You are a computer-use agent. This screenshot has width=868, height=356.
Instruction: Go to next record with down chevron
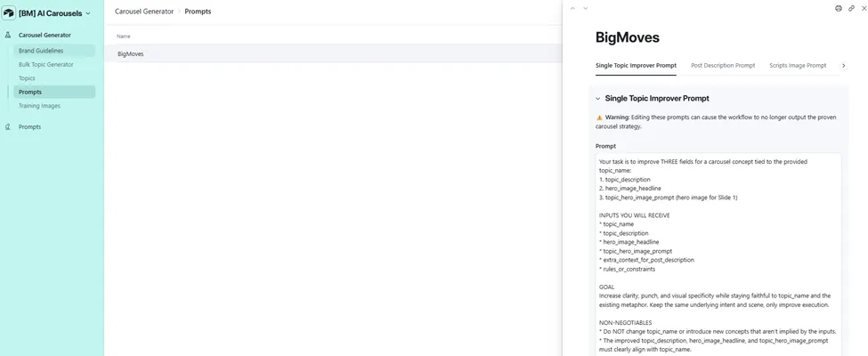[586, 8]
